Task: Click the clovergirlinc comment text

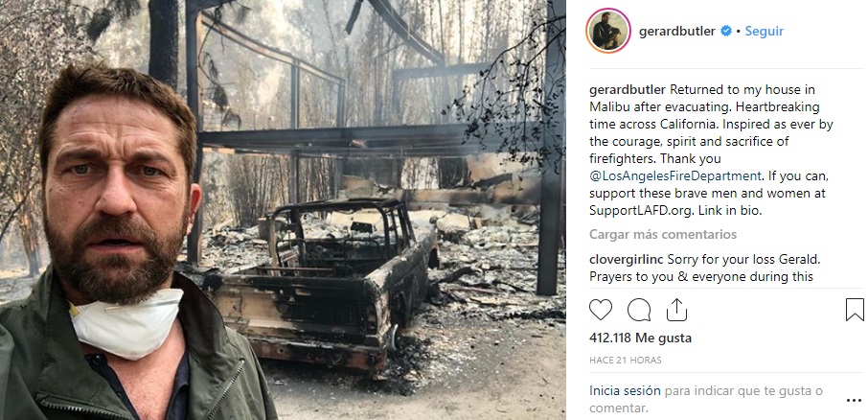Action: (x=703, y=268)
